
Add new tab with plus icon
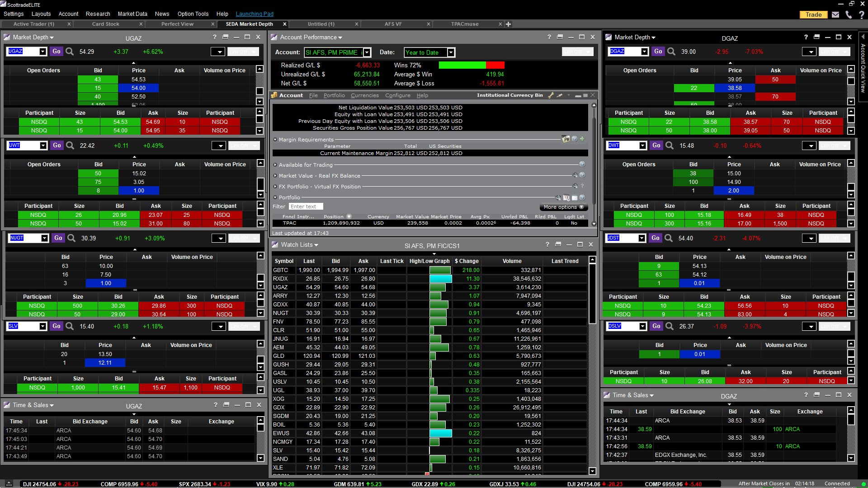click(509, 24)
